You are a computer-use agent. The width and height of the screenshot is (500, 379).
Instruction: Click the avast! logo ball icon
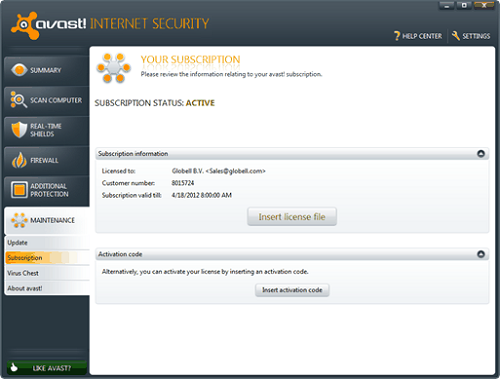[23, 25]
